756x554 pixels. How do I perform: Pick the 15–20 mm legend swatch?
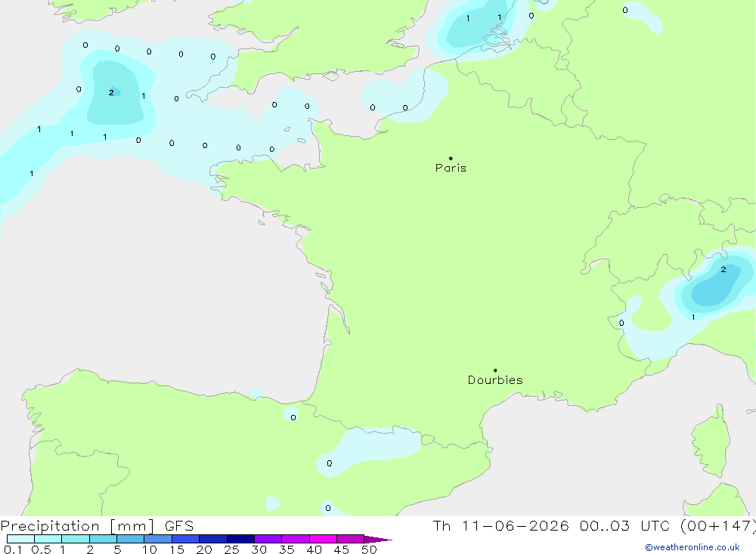tap(186, 539)
